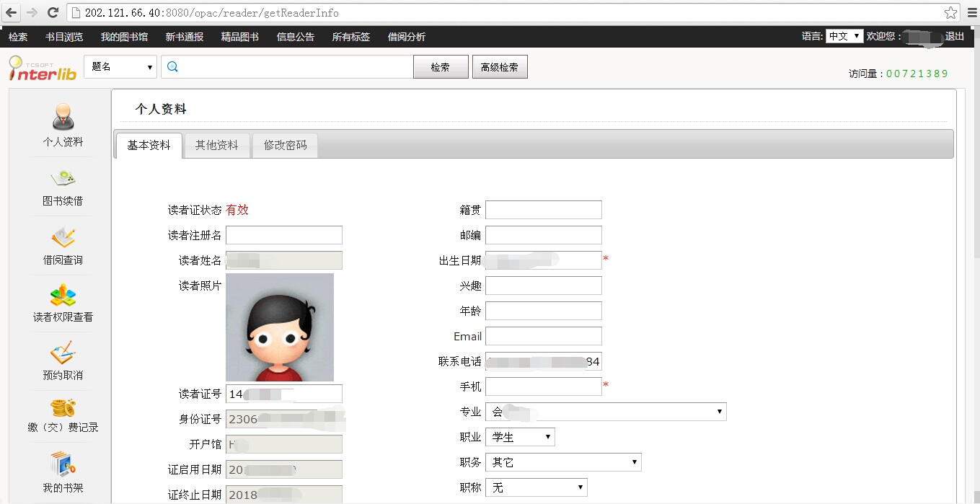The width and height of the screenshot is (980, 504).
Task: Open the 语言 中文 language dropdown
Action: [x=844, y=36]
